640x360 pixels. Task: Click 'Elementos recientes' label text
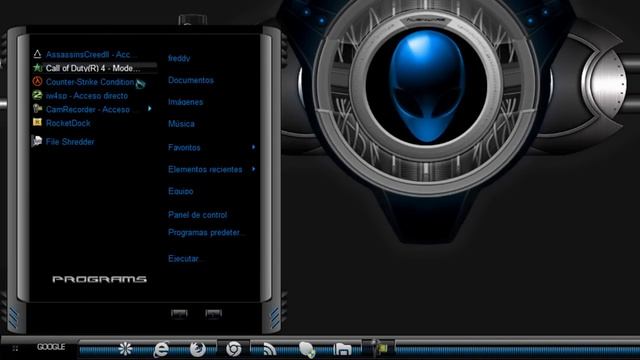[x=205, y=169]
